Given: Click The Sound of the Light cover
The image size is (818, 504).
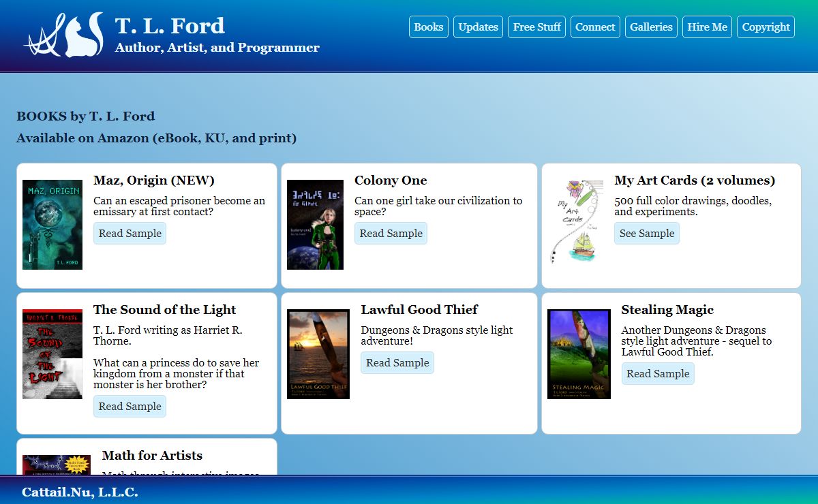Looking at the screenshot, I should pos(52,354).
